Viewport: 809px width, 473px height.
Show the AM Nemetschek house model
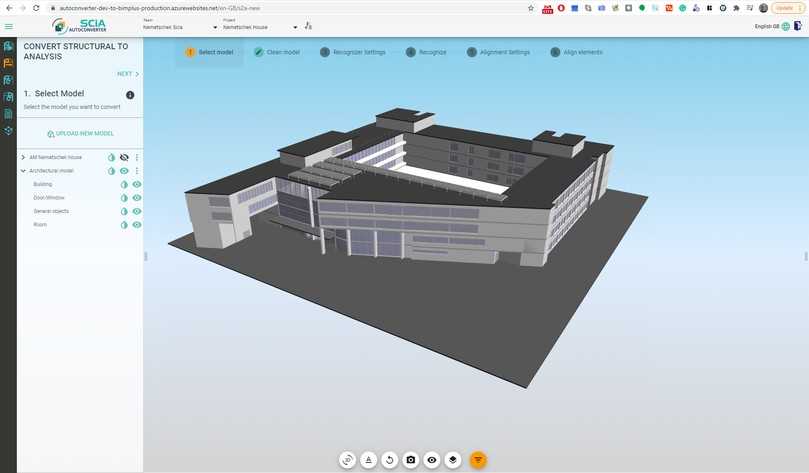coord(125,158)
